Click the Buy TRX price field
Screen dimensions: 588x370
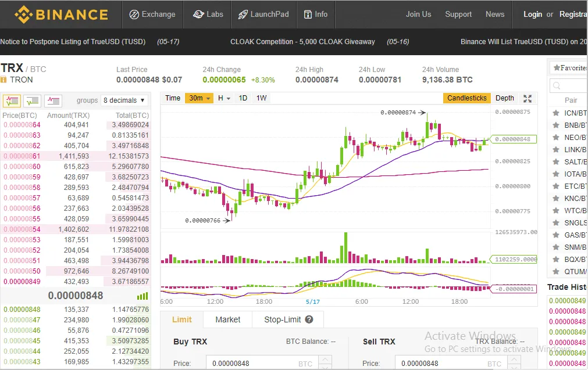(261, 363)
